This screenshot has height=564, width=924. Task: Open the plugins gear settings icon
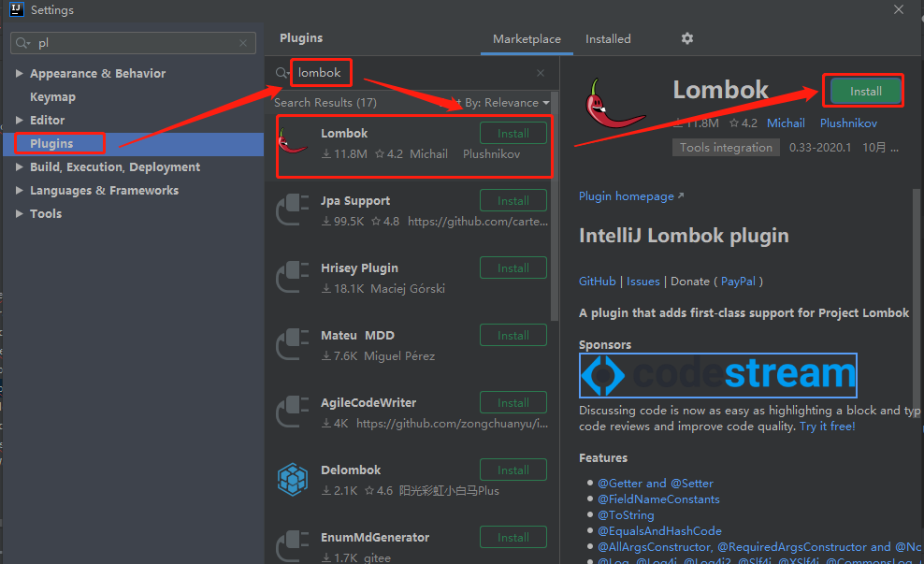(x=687, y=38)
